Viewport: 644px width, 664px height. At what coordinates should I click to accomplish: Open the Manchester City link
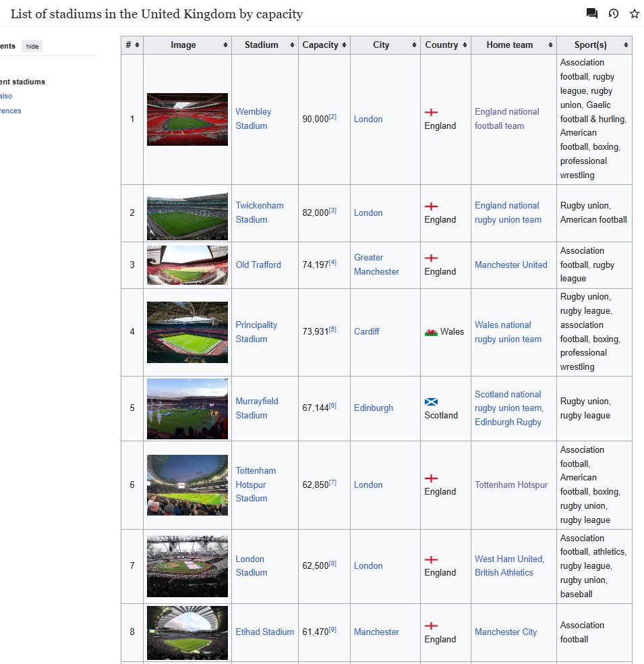(x=506, y=632)
